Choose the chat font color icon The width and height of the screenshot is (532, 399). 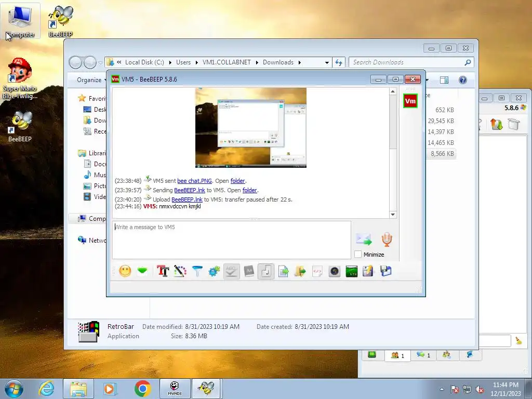click(x=180, y=271)
